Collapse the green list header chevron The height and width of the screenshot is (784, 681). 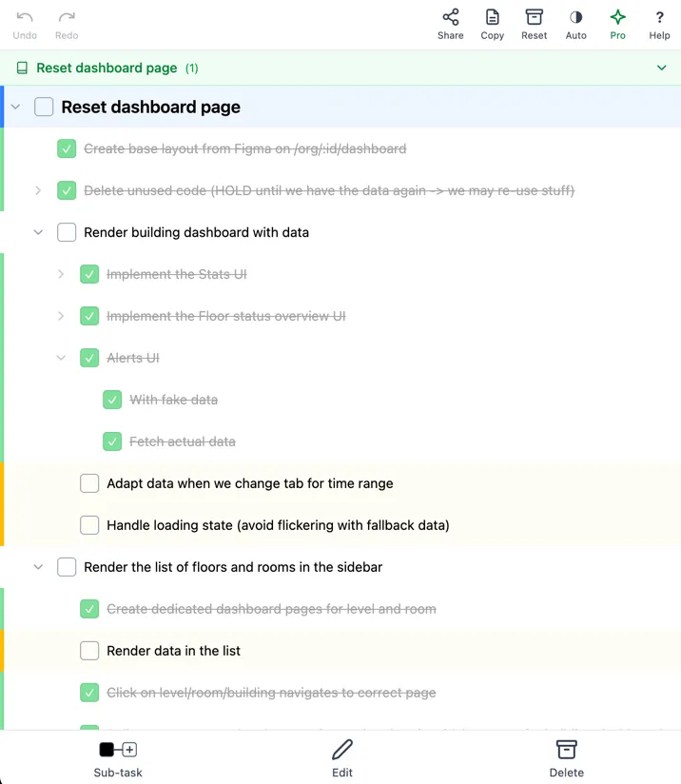click(662, 69)
